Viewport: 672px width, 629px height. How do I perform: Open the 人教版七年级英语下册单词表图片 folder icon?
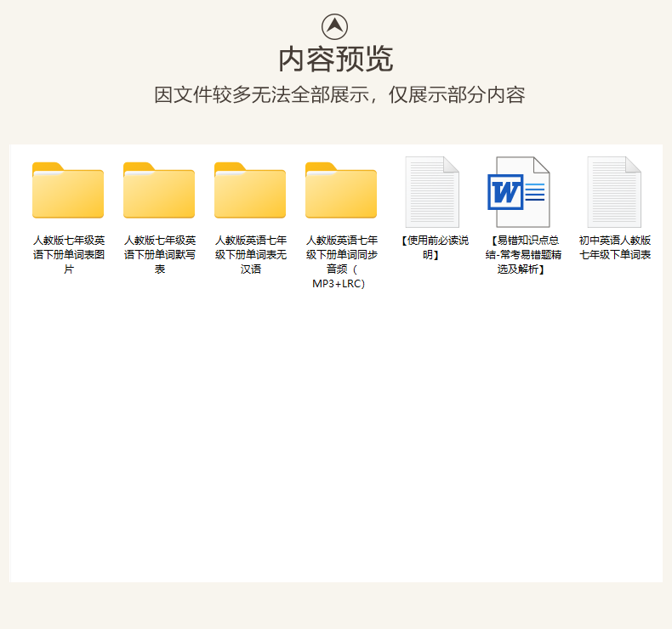[68, 190]
